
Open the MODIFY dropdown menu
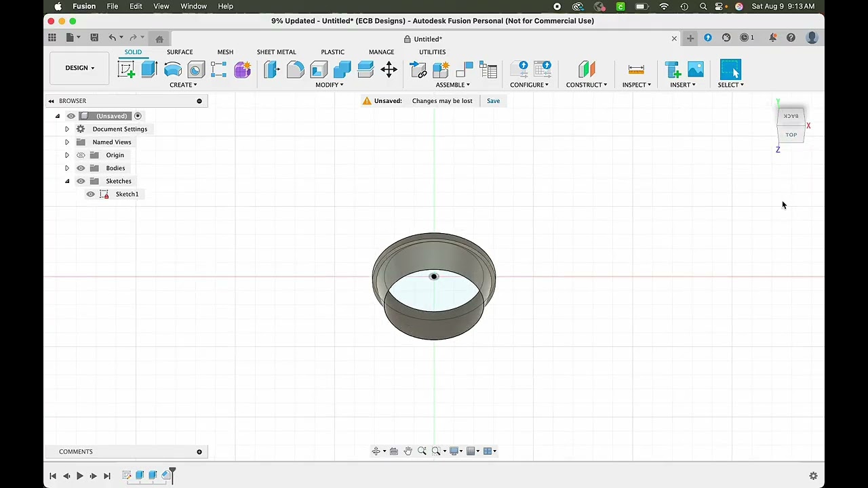(x=329, y=85)
